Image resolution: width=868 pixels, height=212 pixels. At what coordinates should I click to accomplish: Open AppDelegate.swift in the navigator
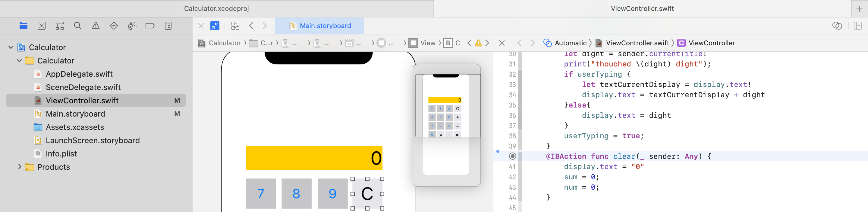click(x=79, y=74)
